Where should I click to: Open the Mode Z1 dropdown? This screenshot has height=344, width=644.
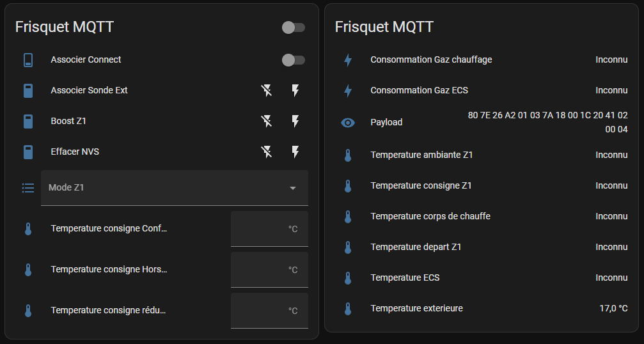166,188
